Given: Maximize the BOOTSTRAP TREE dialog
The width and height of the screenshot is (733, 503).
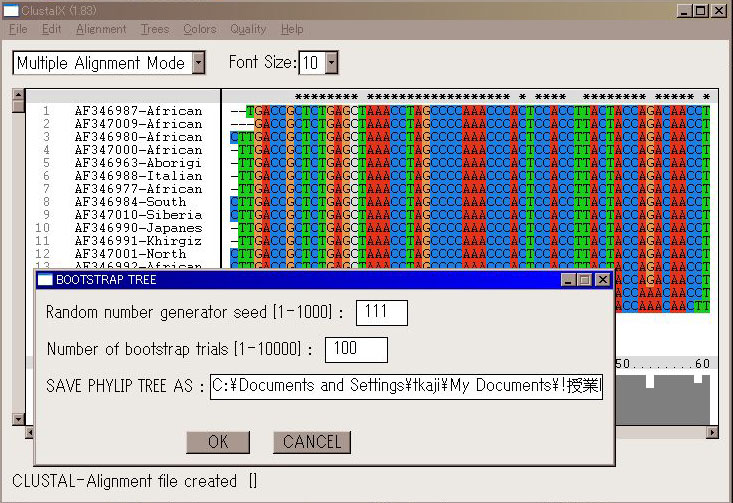Looking at the screenshot, I should (x=586, y=280).
